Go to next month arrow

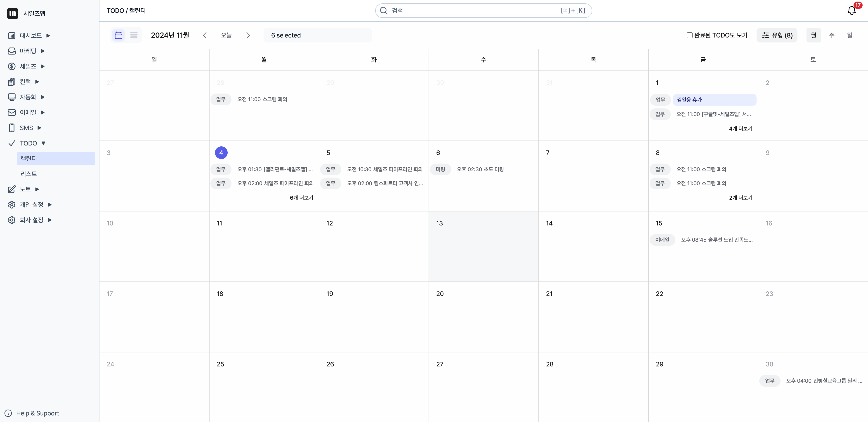pyautogui.click(x=248, y=35)
